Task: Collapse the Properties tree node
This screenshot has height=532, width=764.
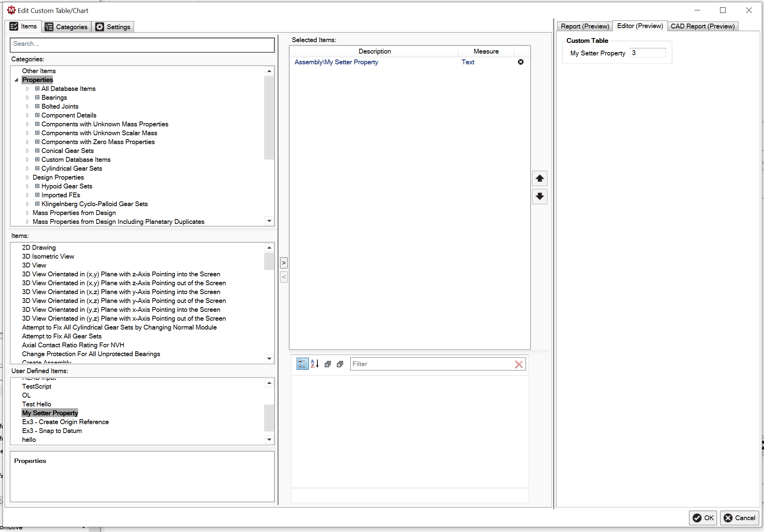Action: coord(16,79)
